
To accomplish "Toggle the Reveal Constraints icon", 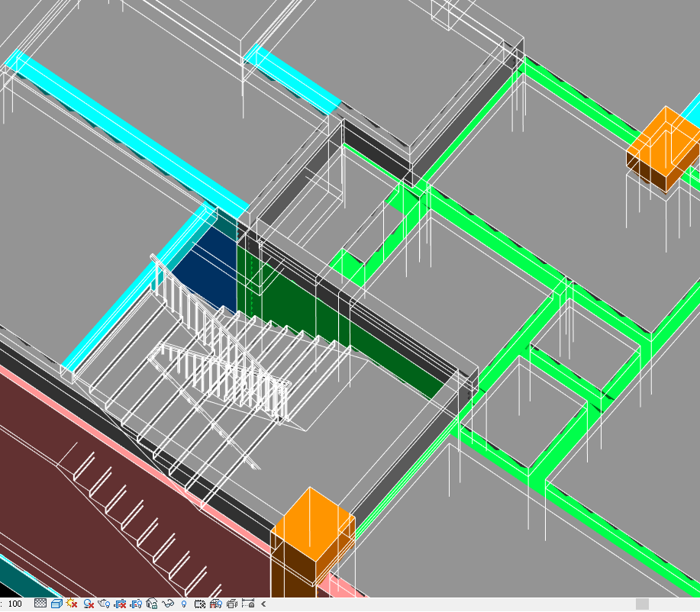I will (248, 604).
